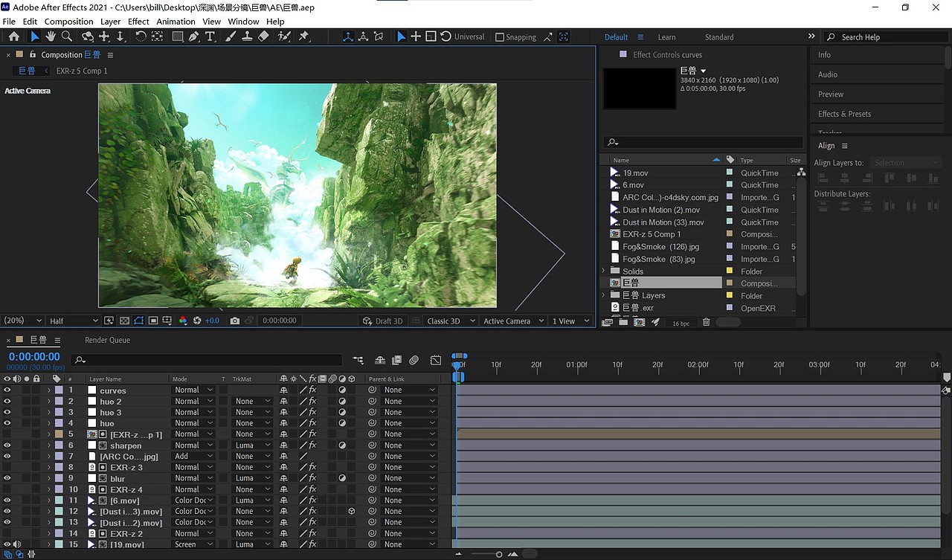Viewport: 952px width, 560px height.
Task: Select the Rectangle shape tool
Action: 178,36
